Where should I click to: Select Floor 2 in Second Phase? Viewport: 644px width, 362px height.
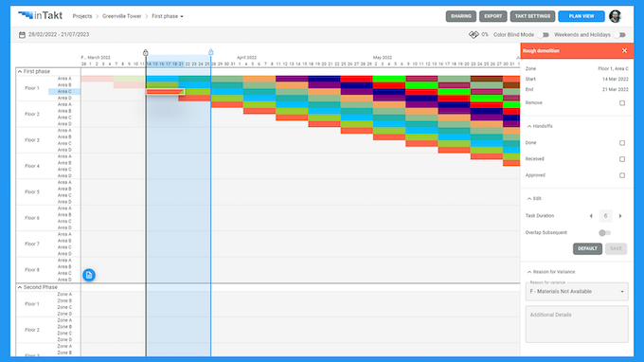click(32, 330)
